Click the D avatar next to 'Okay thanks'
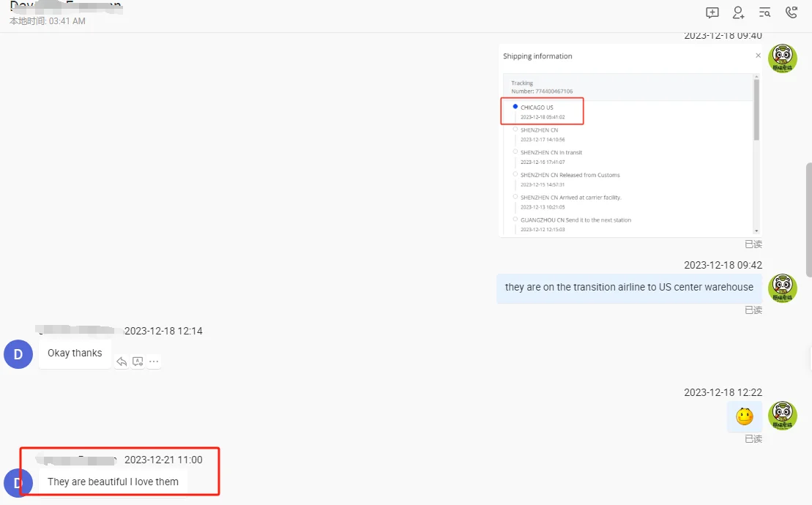This screenshot has height=505, width=812. pos(18,354)
